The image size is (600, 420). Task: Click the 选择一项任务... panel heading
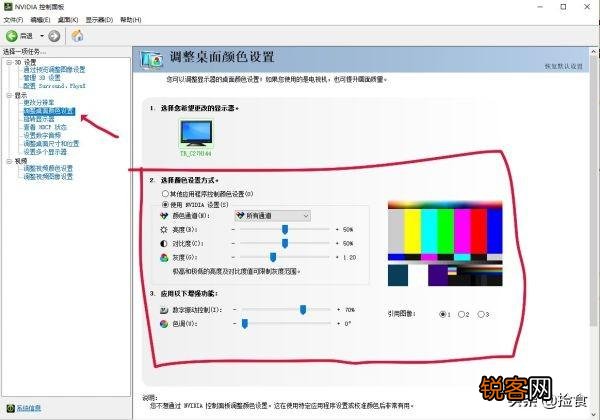[x=24, y=51]
